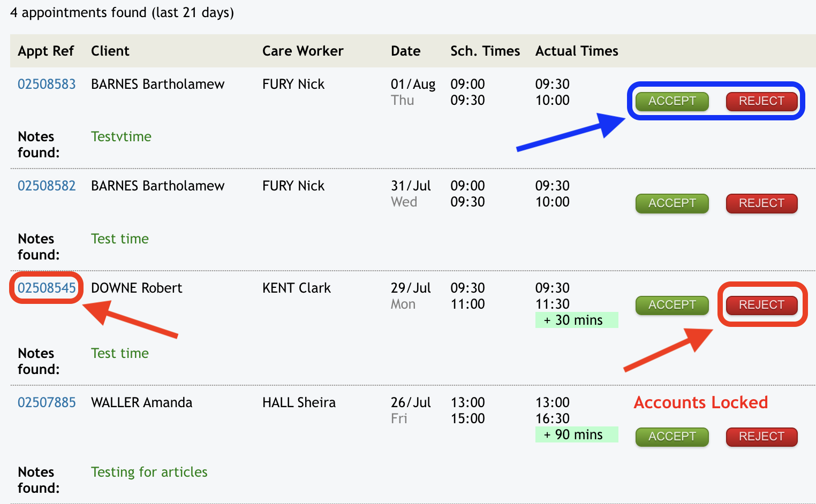Screen dimensions: 816x504
Task: Reject the 31/Jul Barnes appointment
Action: (761, 203)
